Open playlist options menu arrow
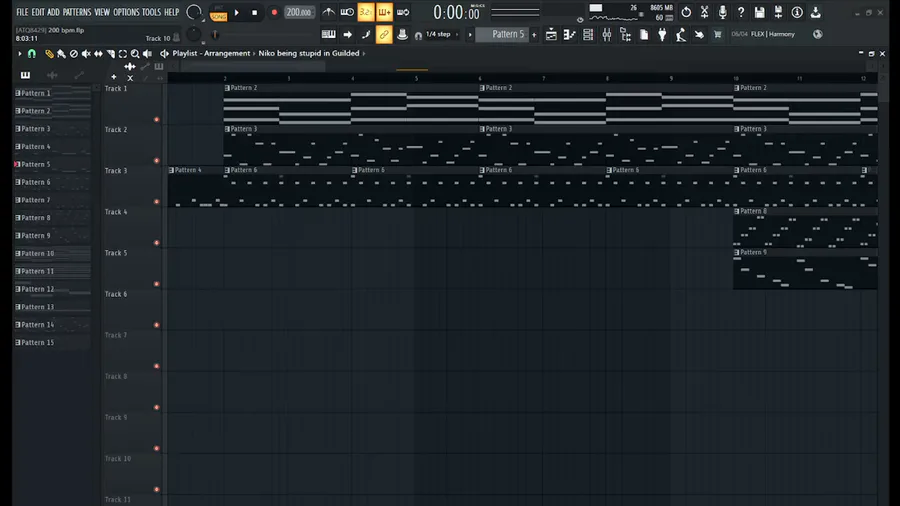The image size is (900, 506). 20,53
